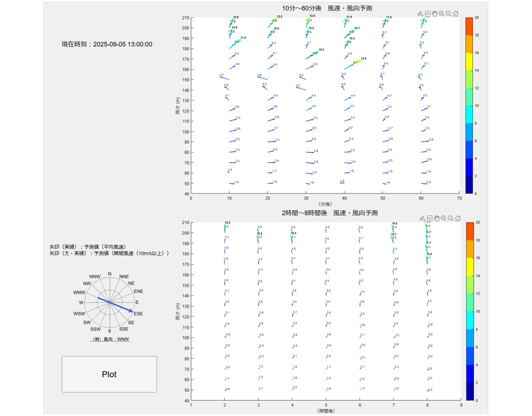This screenshot has height=416, width=532.
Task: Click the wind direction compass rose
Action: (x=110, y=303)
